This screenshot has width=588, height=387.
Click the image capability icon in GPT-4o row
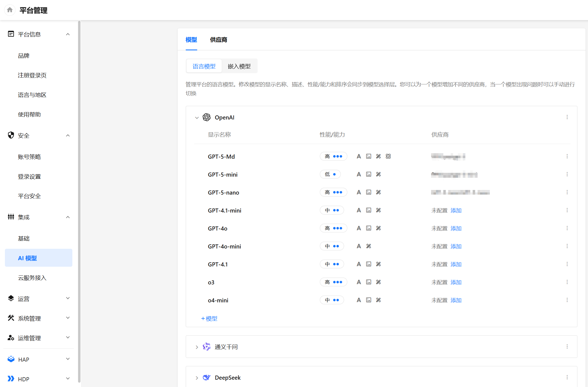(x=369, y=228)
